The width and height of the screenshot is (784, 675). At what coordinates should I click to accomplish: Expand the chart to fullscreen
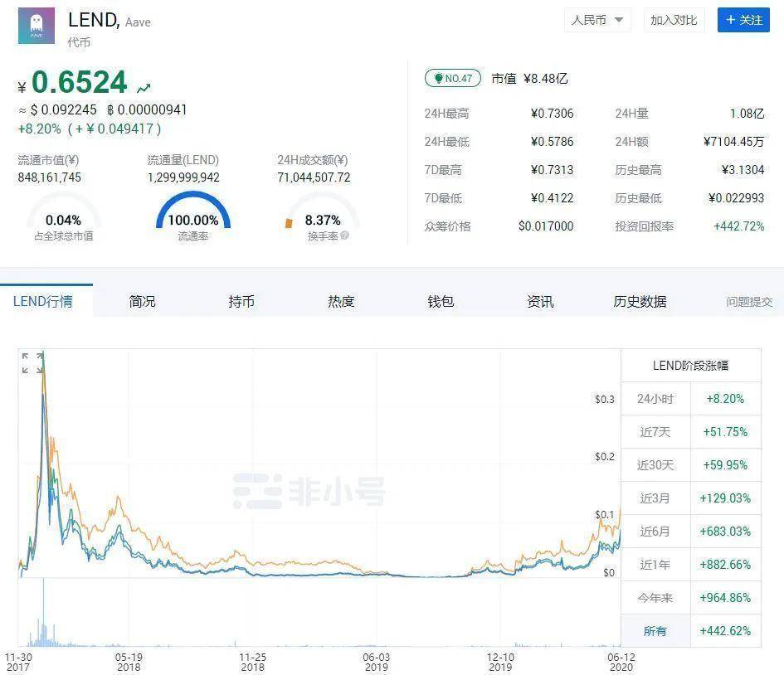tap(32, 362)
